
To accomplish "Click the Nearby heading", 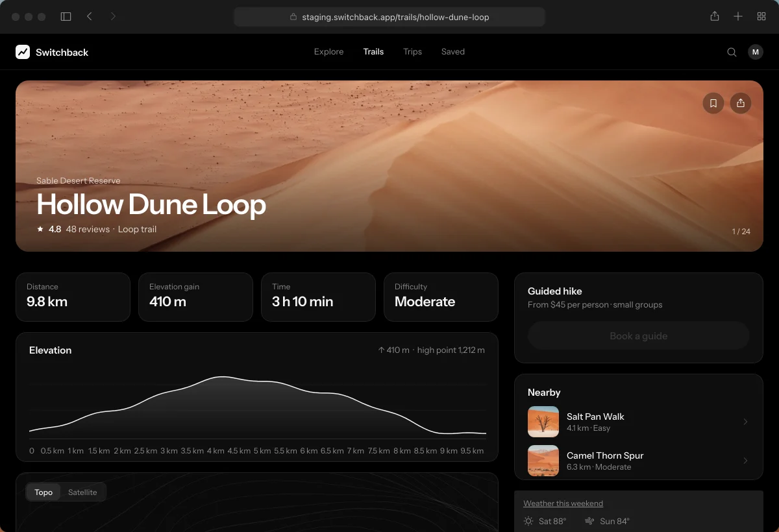I will click(544, 393).
